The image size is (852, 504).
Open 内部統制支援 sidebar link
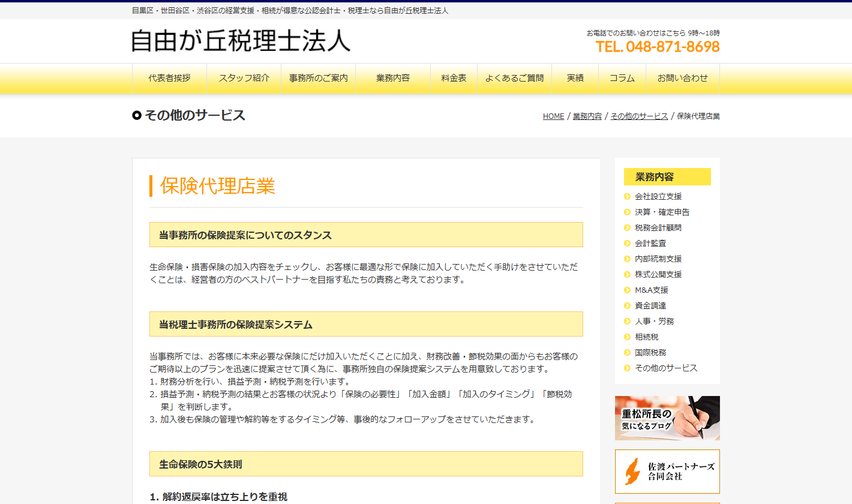point(658,259)
